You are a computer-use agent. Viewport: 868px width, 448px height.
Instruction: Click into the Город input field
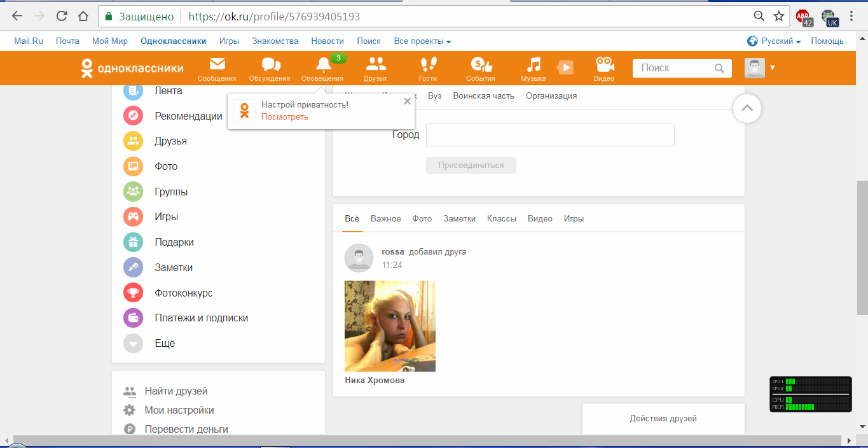tap(550, 135)
